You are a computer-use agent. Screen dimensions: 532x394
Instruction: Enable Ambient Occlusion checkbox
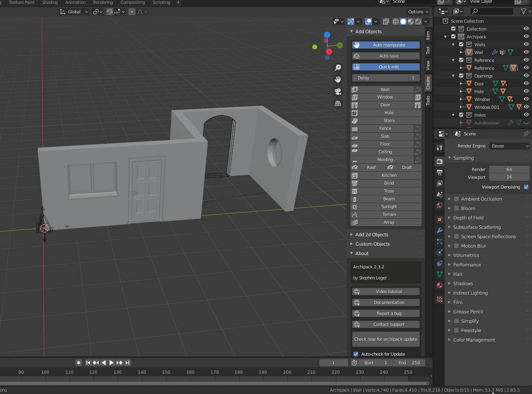(456, 199)
